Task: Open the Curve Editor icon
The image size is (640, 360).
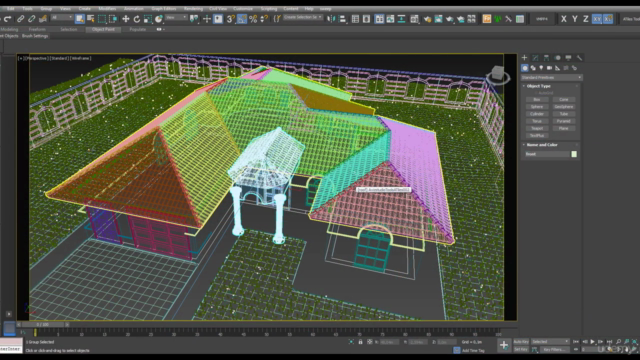Action: pyautogui.click(x=391, y=19)
